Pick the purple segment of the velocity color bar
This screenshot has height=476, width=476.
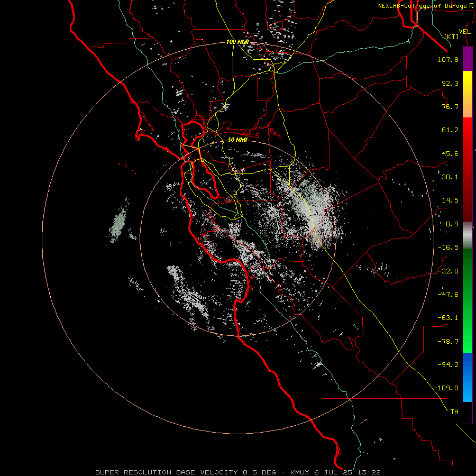[467, 59]
